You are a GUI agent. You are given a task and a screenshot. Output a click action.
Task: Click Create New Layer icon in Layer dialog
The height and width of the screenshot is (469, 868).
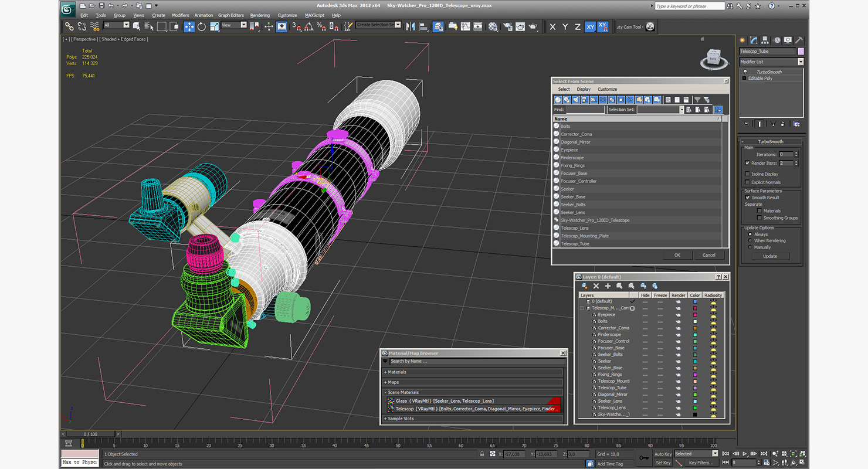585,286
